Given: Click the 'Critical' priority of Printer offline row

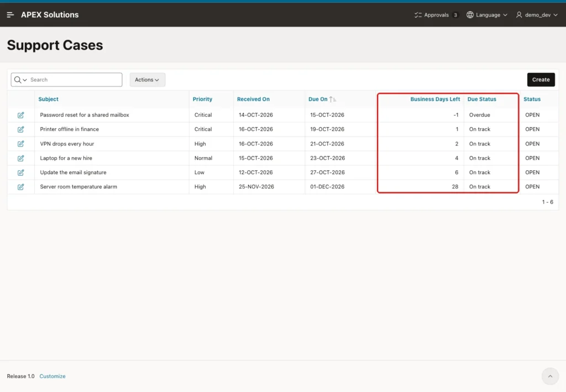Looking at the screenshot, I should 203,129.
